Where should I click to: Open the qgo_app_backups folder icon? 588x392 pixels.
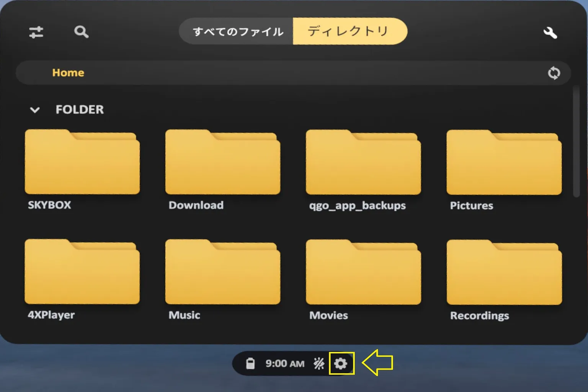pos(363,162)
